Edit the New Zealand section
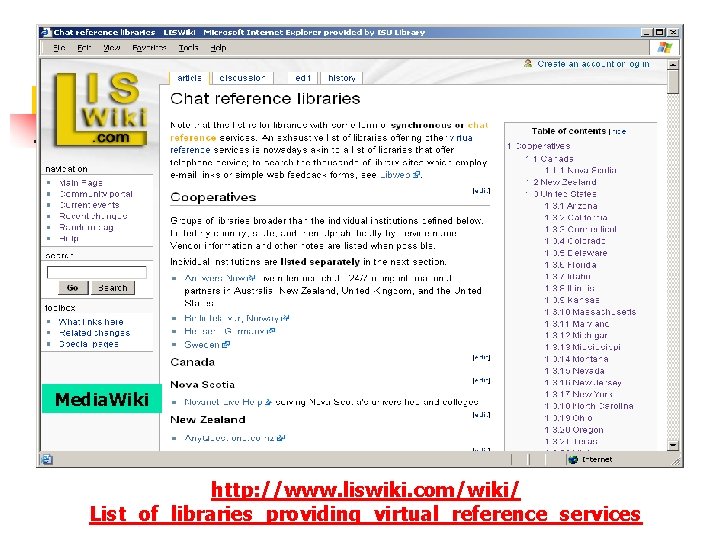 click(x=481, y=415)
